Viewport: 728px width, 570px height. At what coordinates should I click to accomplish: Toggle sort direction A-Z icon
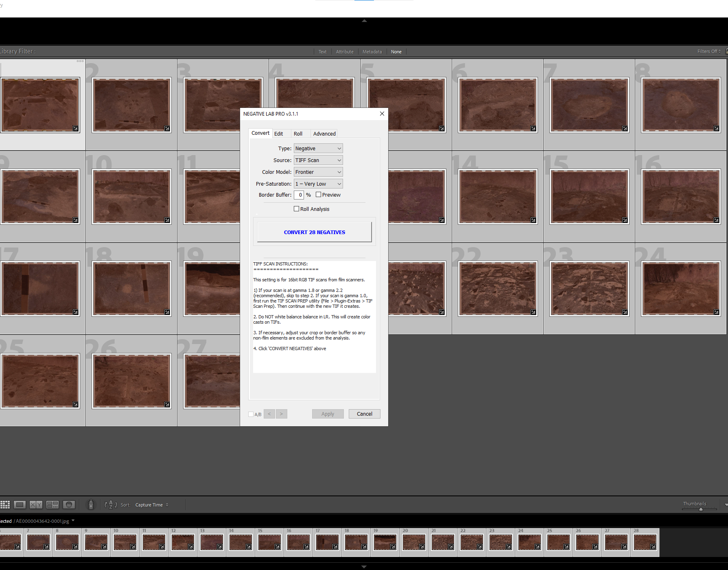(x=111, y=505)
